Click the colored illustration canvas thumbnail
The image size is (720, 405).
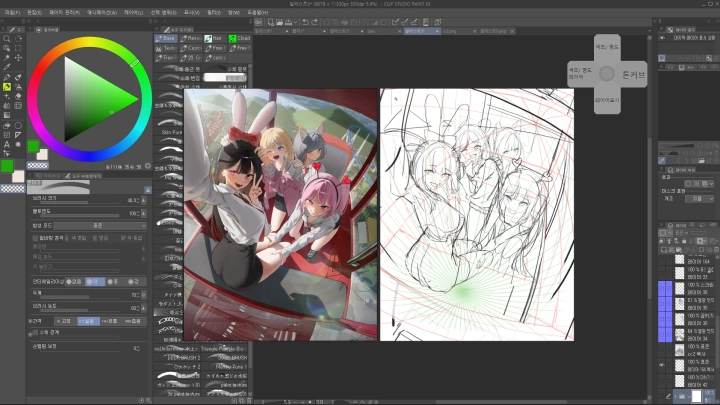pyautogui.click(x=281, y=215)
